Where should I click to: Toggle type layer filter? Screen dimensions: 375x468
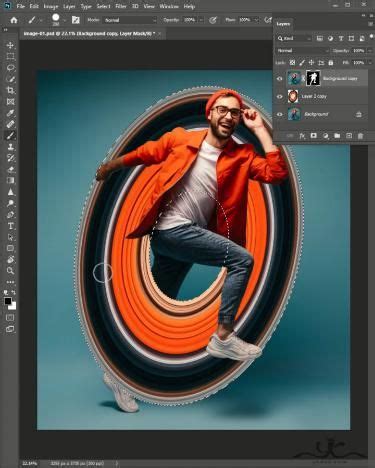(341, 38)
